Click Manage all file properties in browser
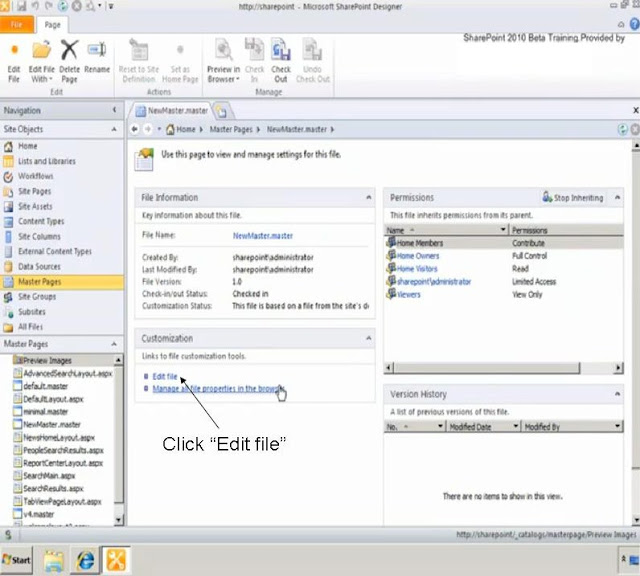The width and height of the screenshot is (640, 576). 218,389
